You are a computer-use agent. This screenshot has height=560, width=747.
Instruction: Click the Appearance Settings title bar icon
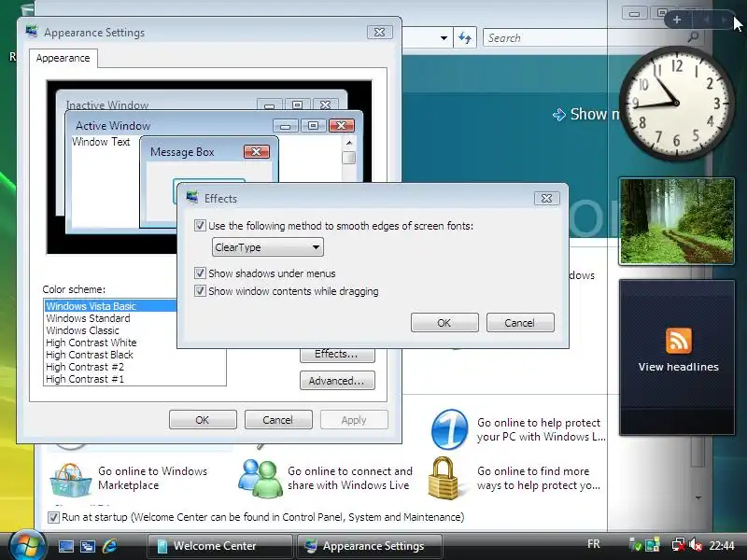32,32
